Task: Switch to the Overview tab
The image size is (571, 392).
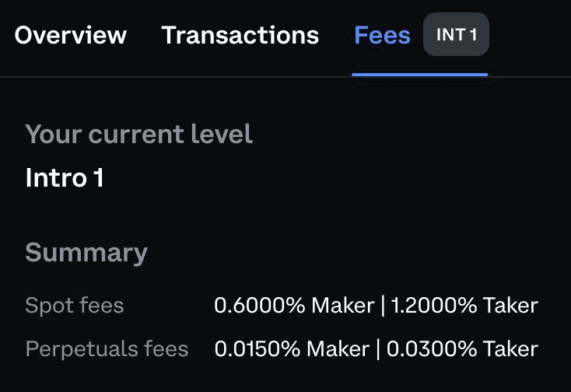Action: pos(70,35)
